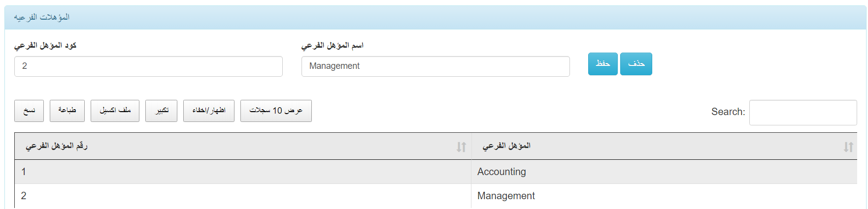Screen dimensions: 868x209
Task: Click the sort arrows in the المؤهل الفرعي column
Action: (x=848, y=147)
